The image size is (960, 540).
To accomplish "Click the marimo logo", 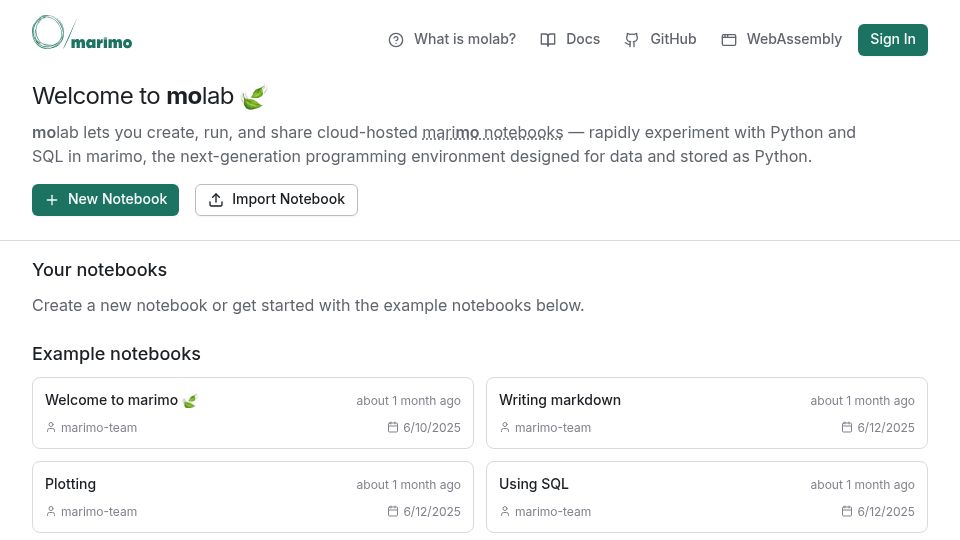I will tap(82, 32).
